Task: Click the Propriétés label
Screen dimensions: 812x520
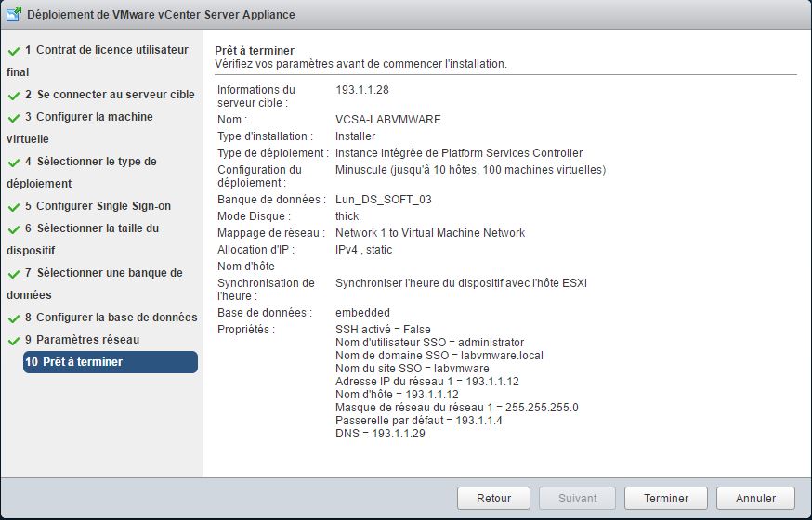Action: [x=246, y=329]
